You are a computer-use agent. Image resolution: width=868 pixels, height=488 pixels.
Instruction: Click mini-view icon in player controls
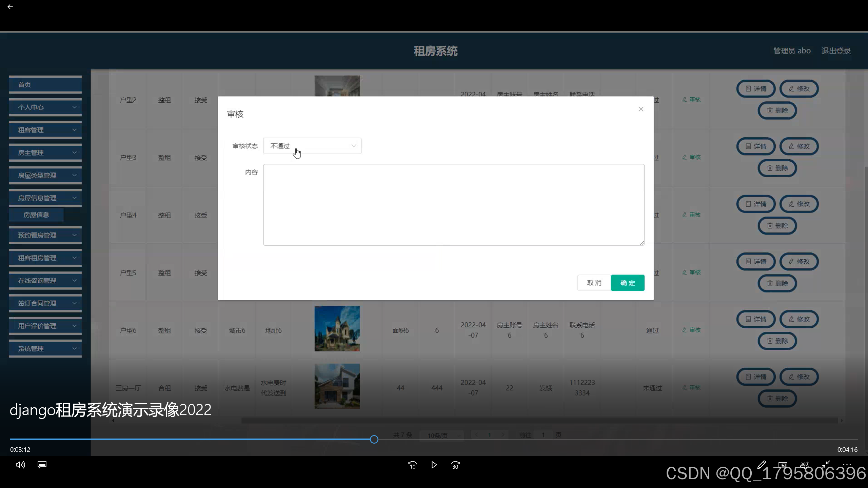click(x=783, y=465)
